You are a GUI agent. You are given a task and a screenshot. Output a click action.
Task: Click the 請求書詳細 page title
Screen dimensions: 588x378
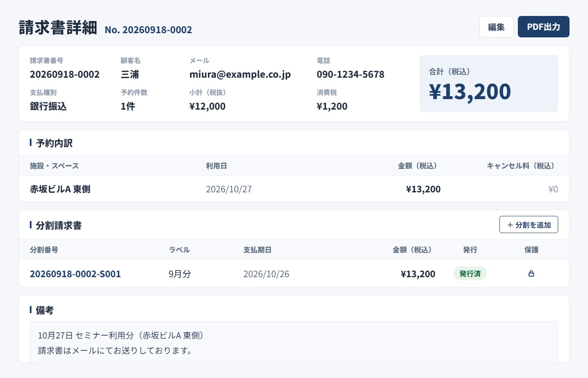[x=58, y=27]
